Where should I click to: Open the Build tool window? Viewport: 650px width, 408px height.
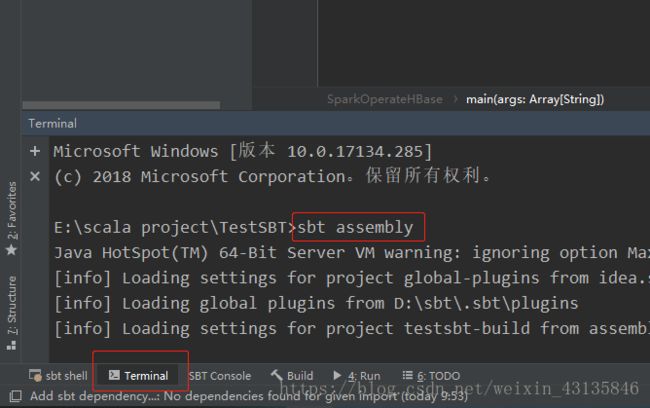tap(292, 376)
